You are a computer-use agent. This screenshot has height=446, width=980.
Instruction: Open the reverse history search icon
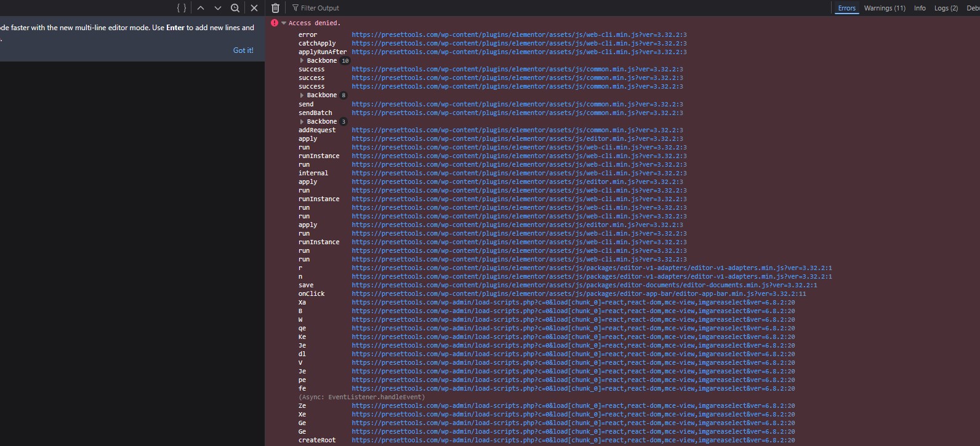[x=235, y=8]
